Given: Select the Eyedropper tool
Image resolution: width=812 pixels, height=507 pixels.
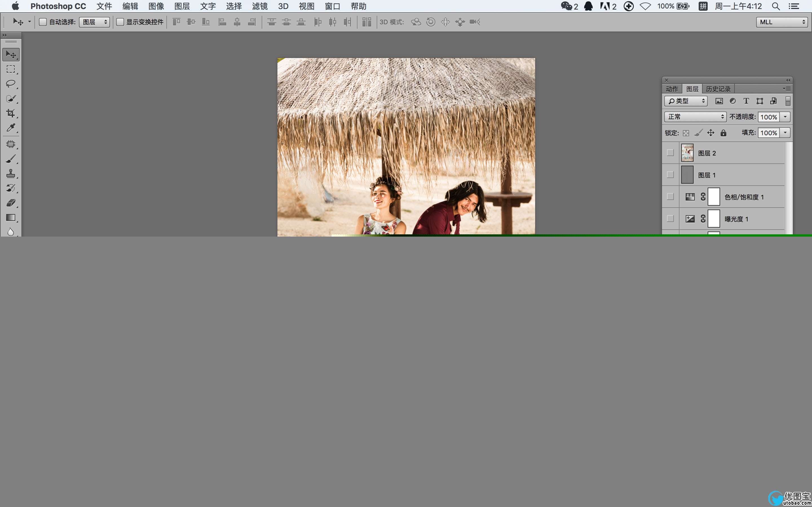Looking at the screenshot, I should coord(11,128).
